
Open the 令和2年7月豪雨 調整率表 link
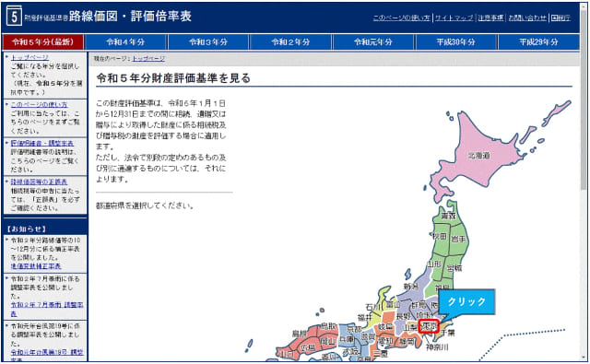coord(47,309)
